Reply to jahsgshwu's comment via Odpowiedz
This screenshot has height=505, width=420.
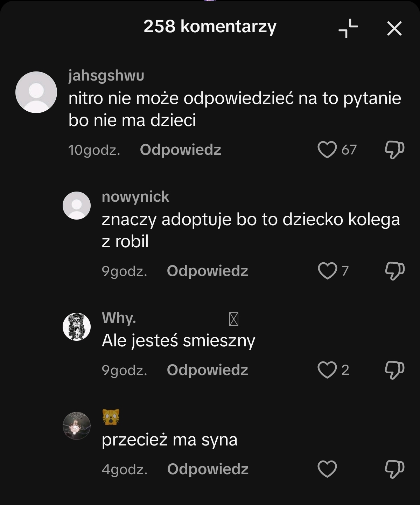tap(180, 150)
